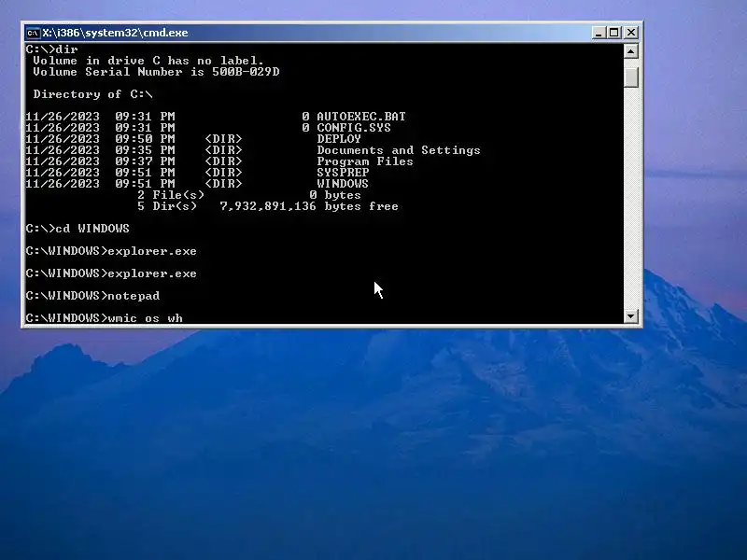Click the serial number 500B-029D
This screenshot has width=747, height=560.
pos(246,72)
